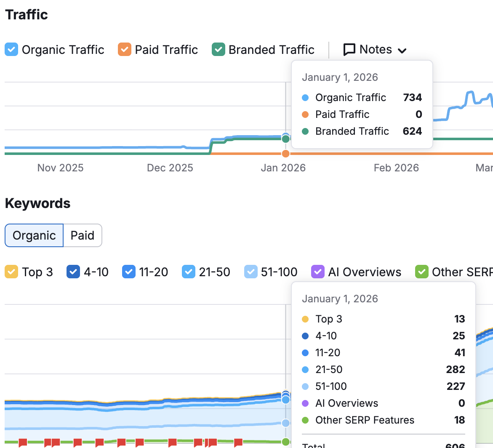Click the orange Paid Traffic data point
This screenshot has height=448, width=493.
click(285, 154)
